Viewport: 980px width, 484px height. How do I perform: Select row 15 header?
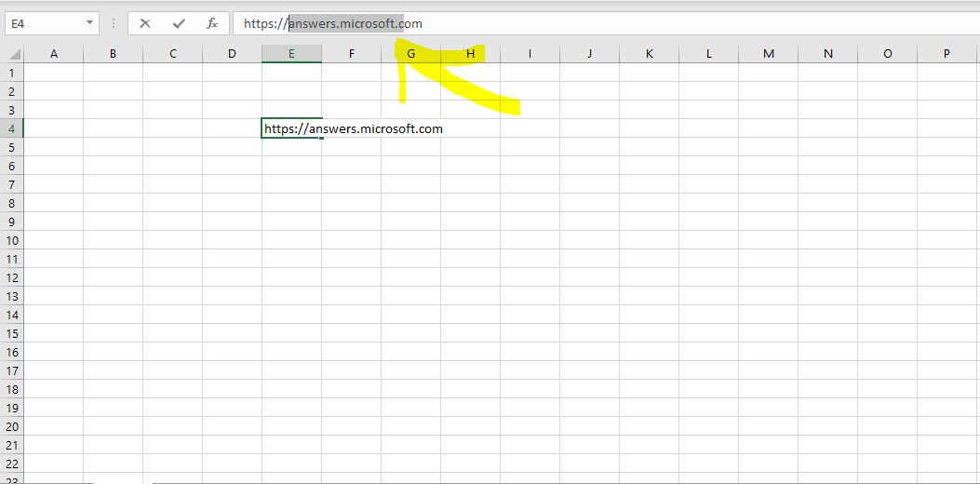[11, 333]
